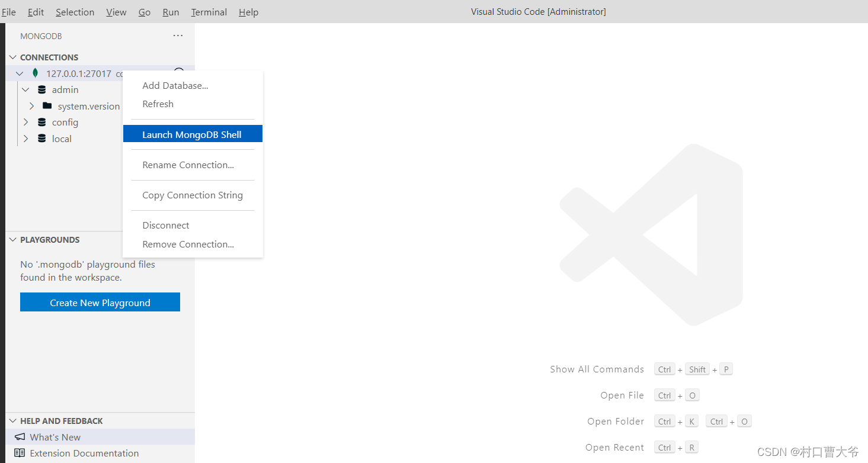Click the R key hint badge

click(x=691, y=447)
